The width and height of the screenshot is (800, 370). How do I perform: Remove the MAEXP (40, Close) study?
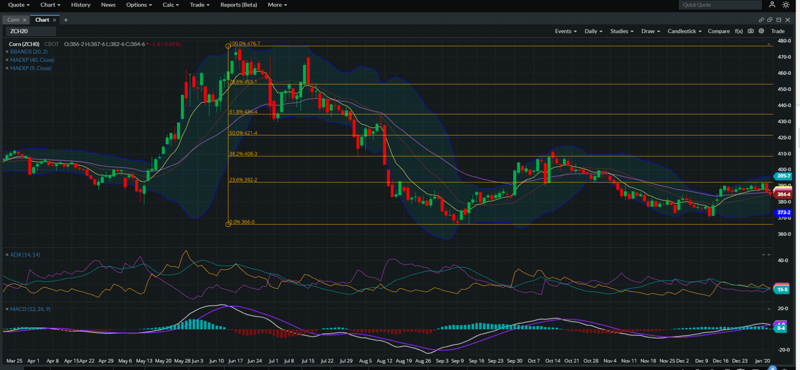pos(7,60)
